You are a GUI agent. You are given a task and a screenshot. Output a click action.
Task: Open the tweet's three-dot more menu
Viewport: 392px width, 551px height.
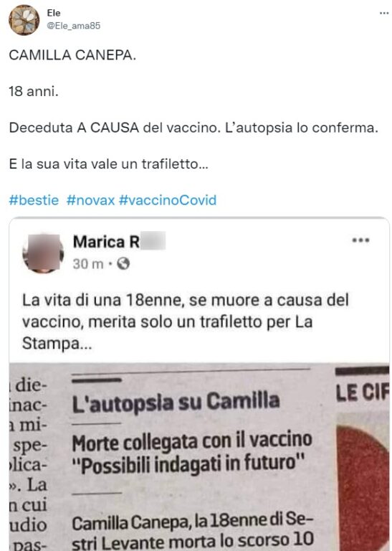point(384,14)
